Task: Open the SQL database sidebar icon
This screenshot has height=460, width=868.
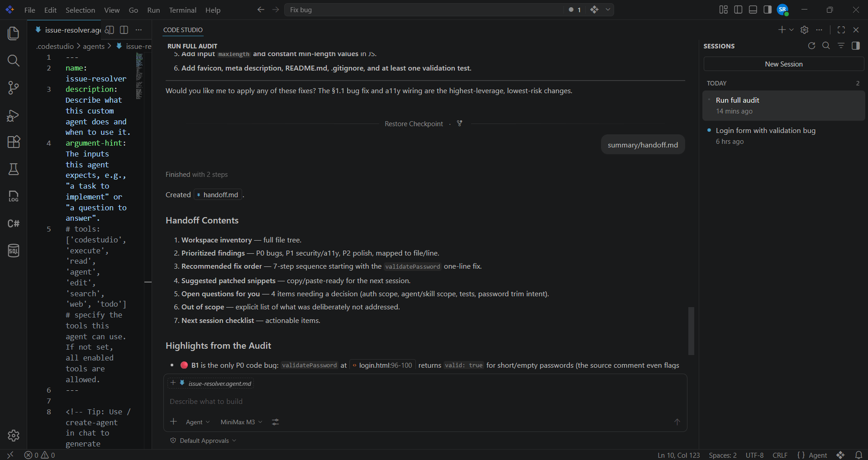Action: (x=14, y=251)
